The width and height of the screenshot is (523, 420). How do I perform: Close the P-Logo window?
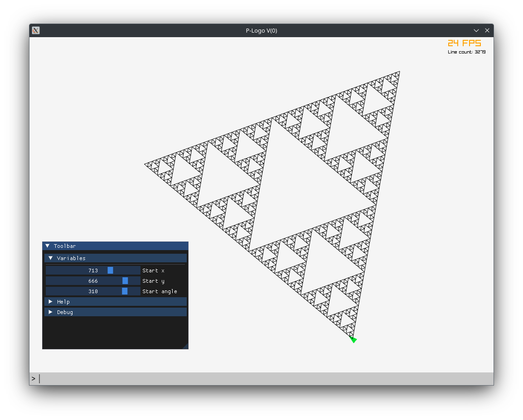click(x=487, y=30)
